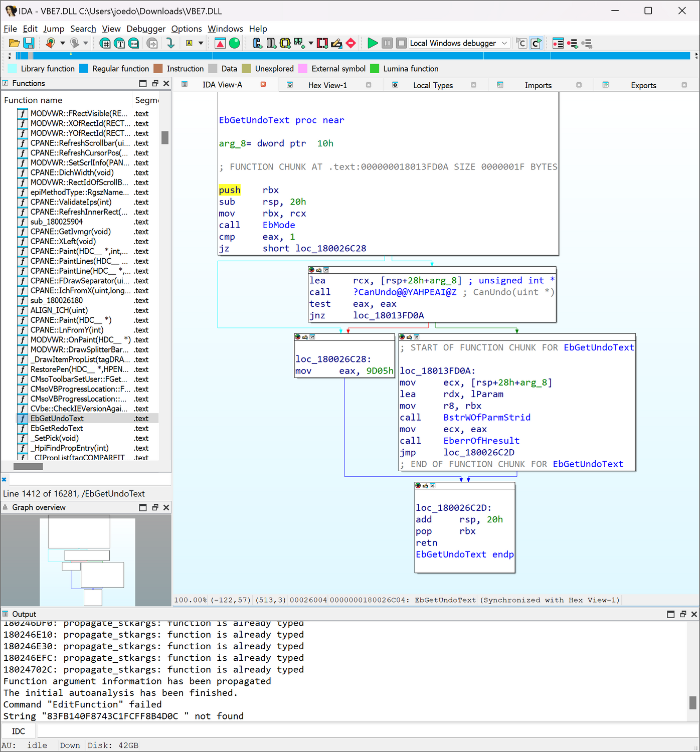Image resolution: width=700 pixels, height=752 pixels.
Task: Switch to the Imports tab
Action: [x=538, y=85]
